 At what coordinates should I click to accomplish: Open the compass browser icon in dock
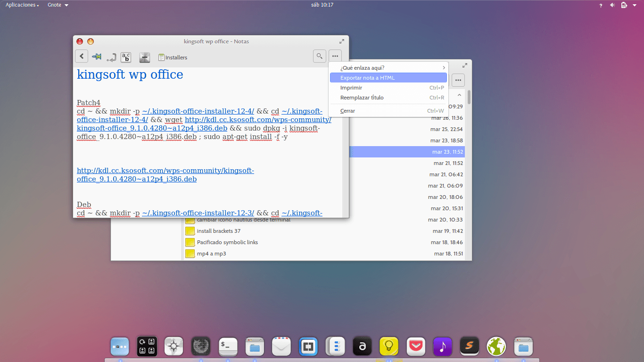pyautogui.click(x=173, y=346)
